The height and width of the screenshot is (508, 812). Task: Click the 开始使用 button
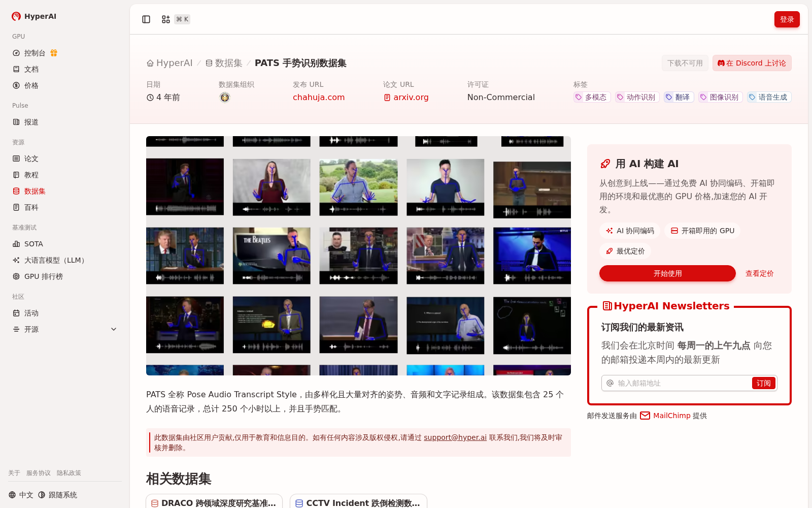coord(667,273)
